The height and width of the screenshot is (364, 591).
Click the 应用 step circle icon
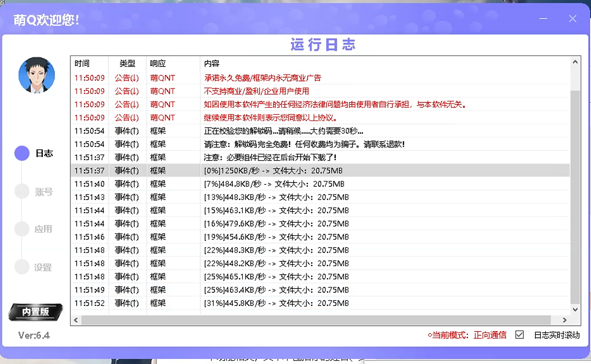point(22,229)
